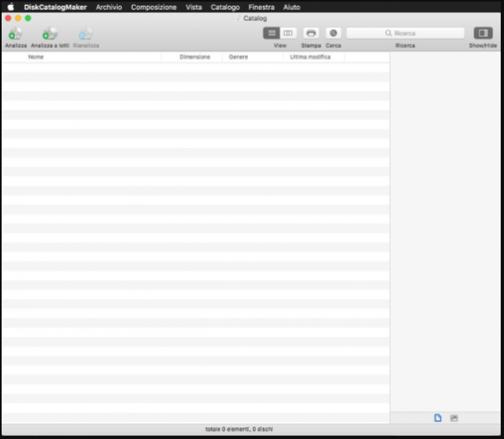
Task: Open the Aiuto menu
Action: pos(292,7)
